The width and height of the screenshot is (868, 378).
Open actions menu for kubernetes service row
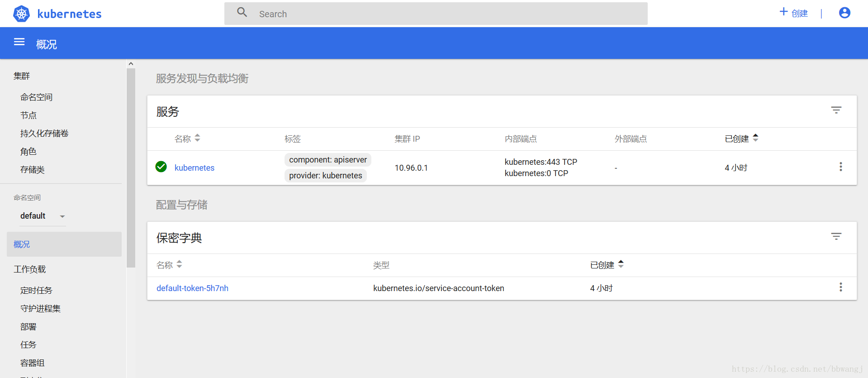pos(841,167)
